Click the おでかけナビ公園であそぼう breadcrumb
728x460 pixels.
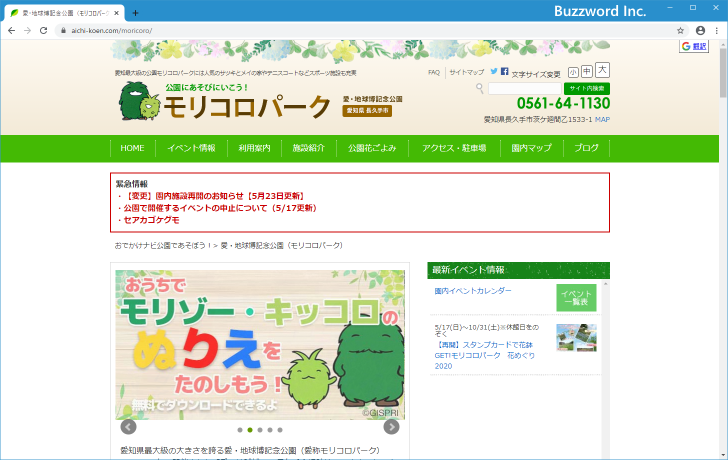pyautogui.click(x=163, y=245)
